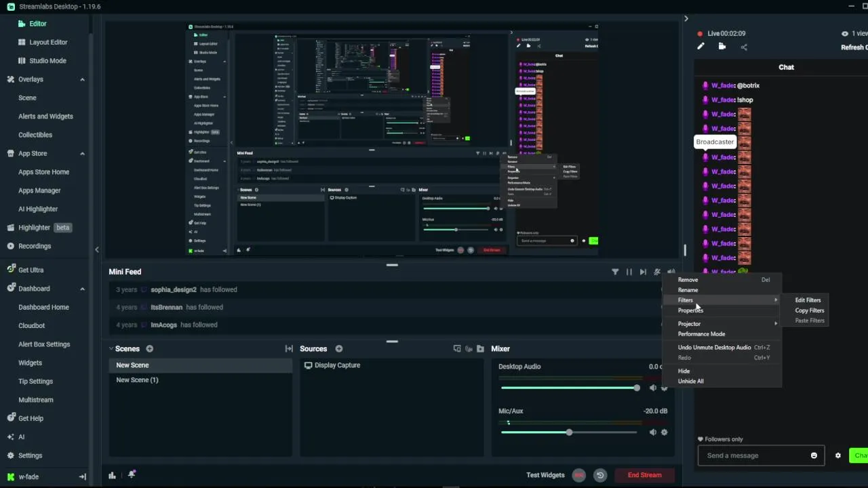The width and height of the screenshot is (868, 488).
Task: Open Alert Box Settings
Action: tap(44, 344)
